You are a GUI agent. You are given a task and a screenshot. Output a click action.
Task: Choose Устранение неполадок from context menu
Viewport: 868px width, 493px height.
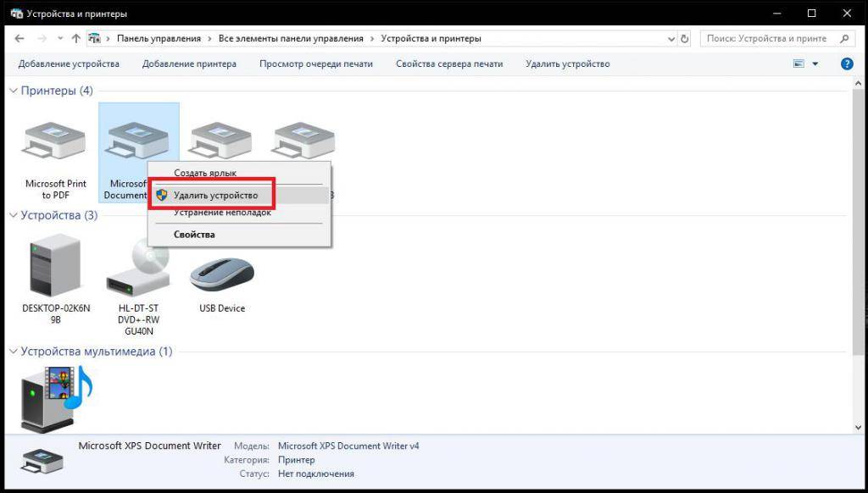pyautogui.click(x=239, y=213)
